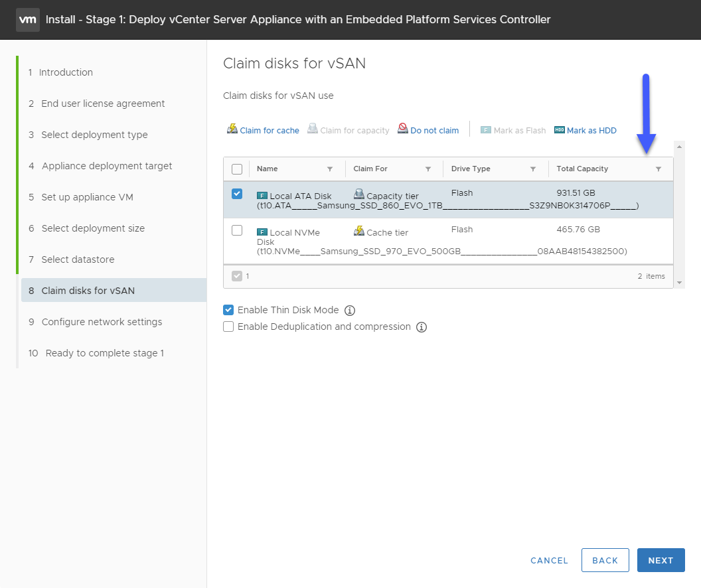The width and height of the screenshot is (701, 588).
Task: Click the NEXT button
Action: tap(661, 560)
